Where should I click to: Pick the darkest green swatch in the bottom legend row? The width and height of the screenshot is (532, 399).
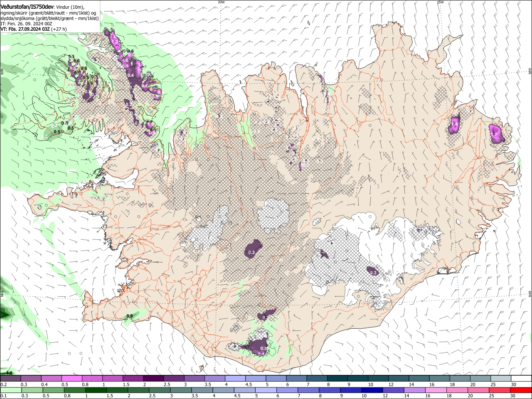click(96, 390)
